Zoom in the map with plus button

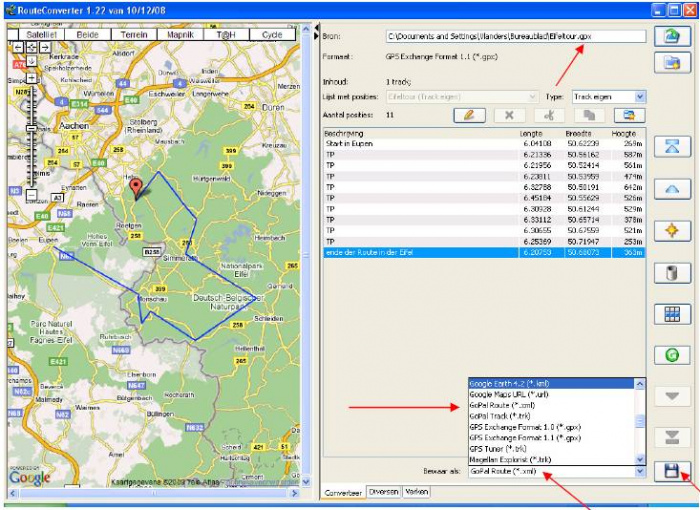click(31, 78)
